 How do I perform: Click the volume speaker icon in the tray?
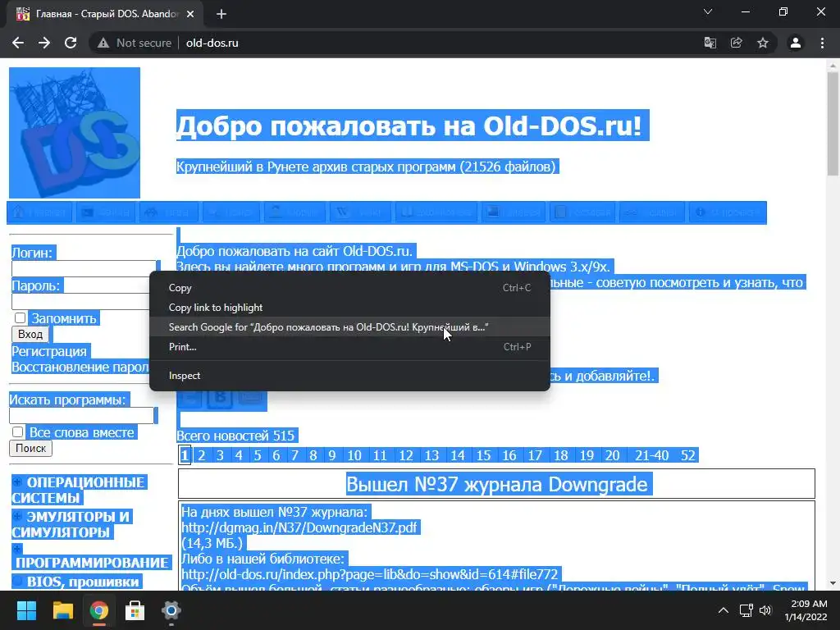pos(765,610)
